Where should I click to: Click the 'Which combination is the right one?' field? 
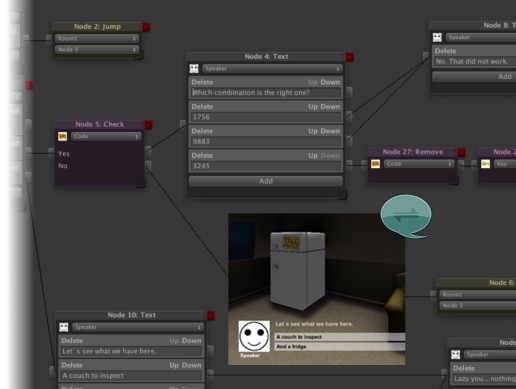click(x=266, y=93)
